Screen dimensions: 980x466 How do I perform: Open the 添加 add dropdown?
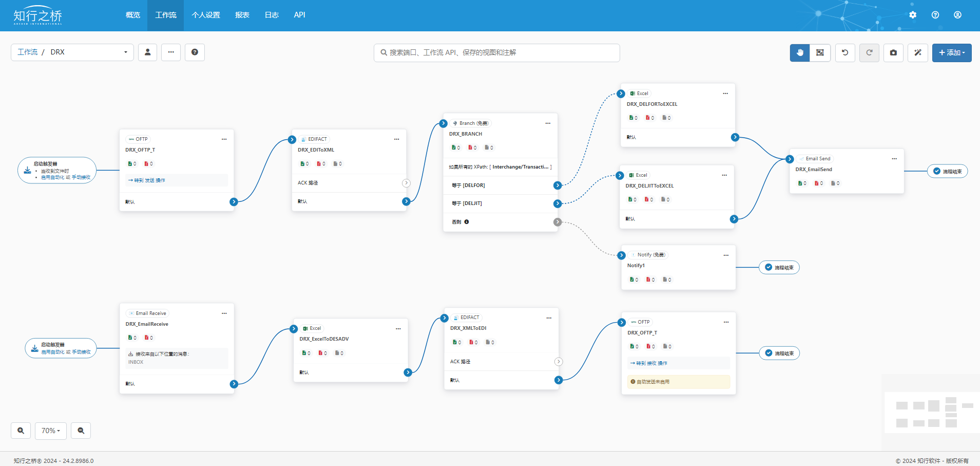(x=951, y=53)
